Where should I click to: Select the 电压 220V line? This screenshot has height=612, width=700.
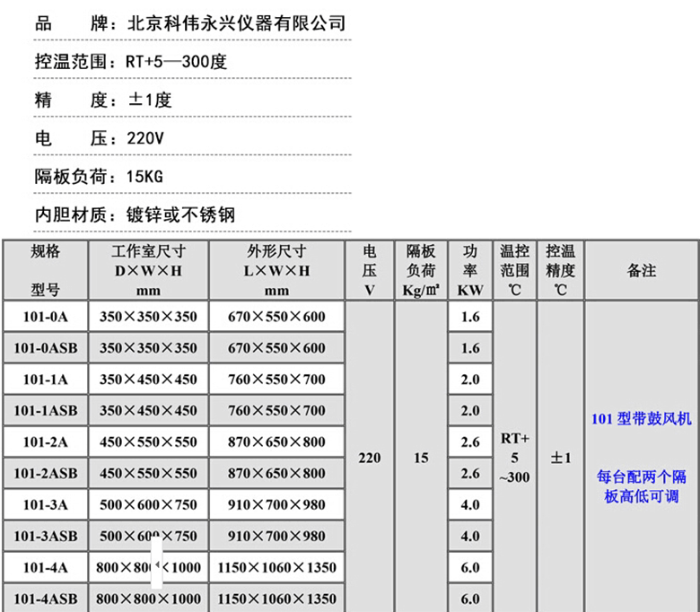tap(100, 138)
